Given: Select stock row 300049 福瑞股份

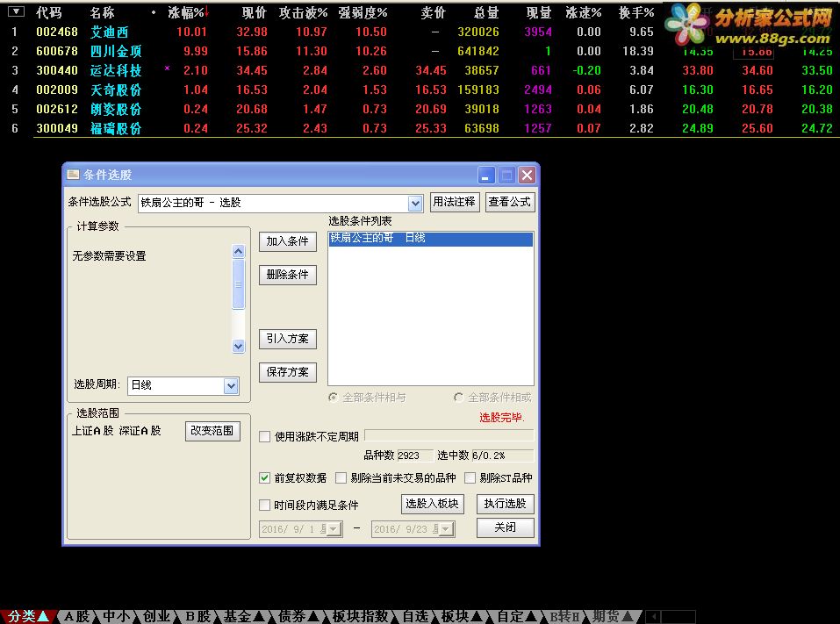Looking at the screenshot, I should [x=420, y=128].
